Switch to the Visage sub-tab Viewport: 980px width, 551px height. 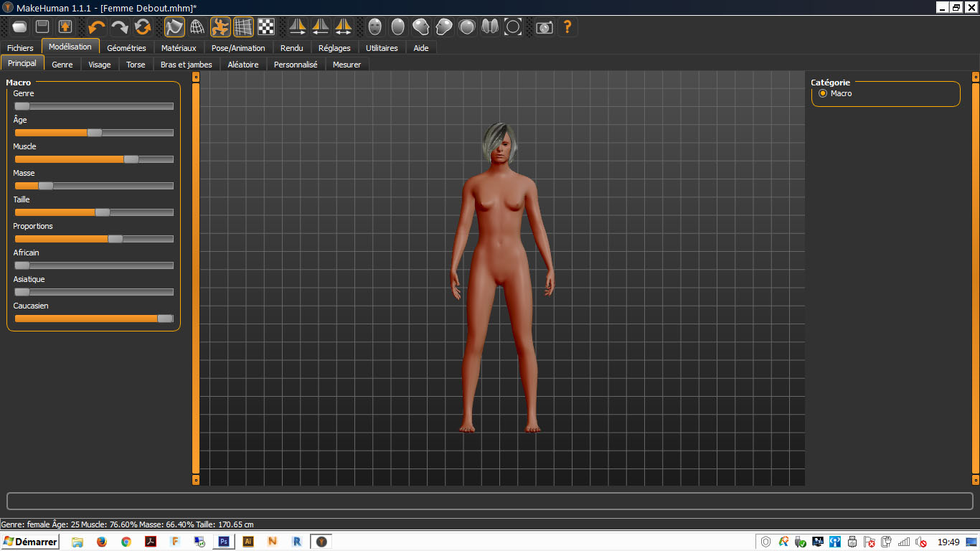pyautogui.click(x=100, y=65)
